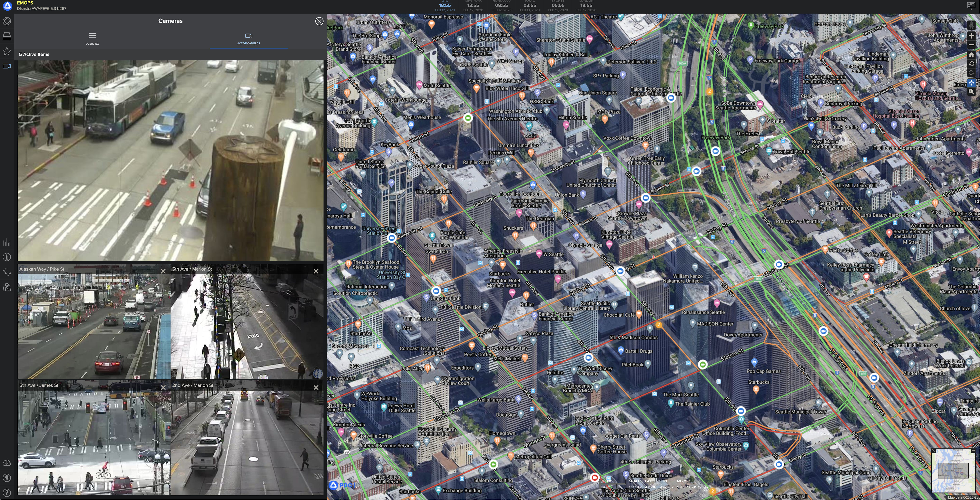The width and height of the screenshot is (980, 500).
Task: Activate the Street View pegman icon
Action: click(971, 25)
